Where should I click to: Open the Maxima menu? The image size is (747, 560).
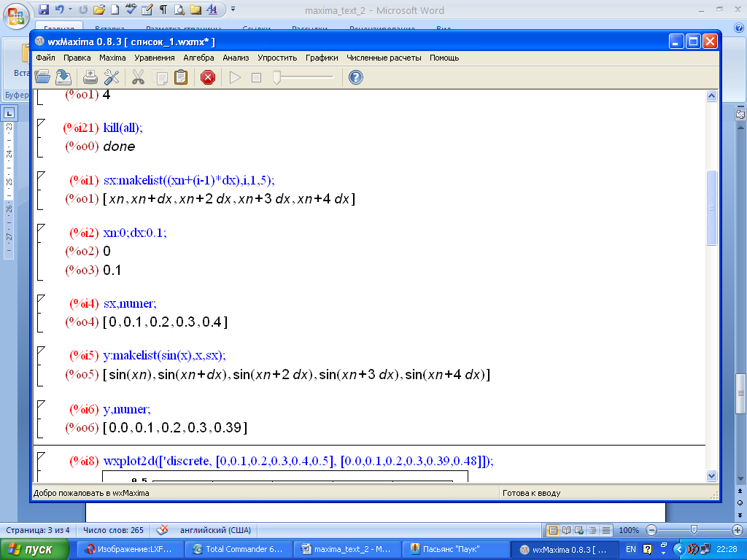112,58
